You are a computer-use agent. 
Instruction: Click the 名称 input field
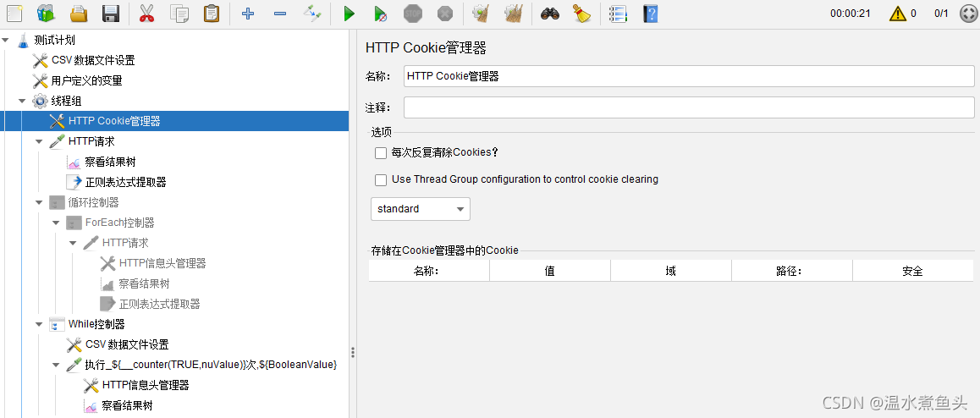point(689,76)
